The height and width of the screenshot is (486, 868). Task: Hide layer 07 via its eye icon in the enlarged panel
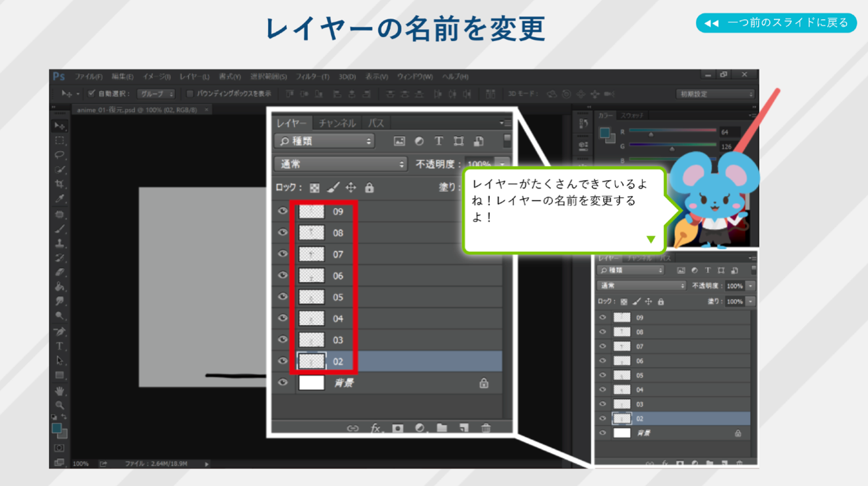coord(283,254)
